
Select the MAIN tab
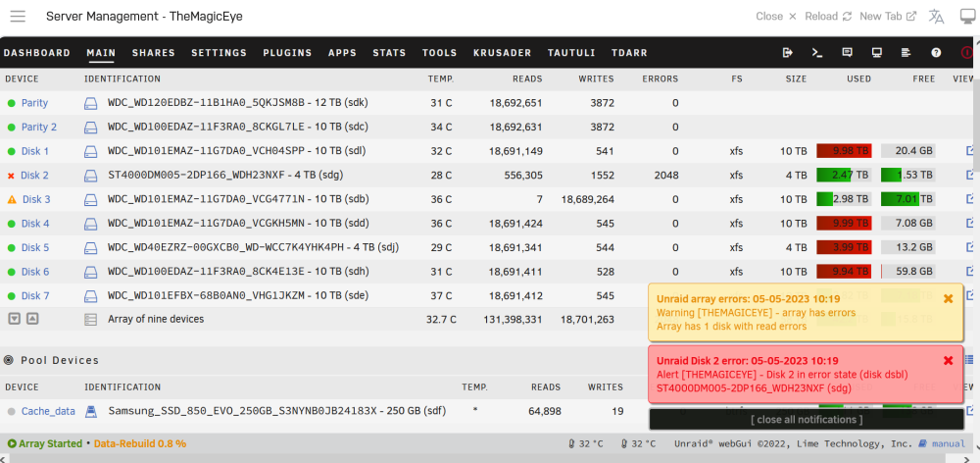tap(101, 53)
